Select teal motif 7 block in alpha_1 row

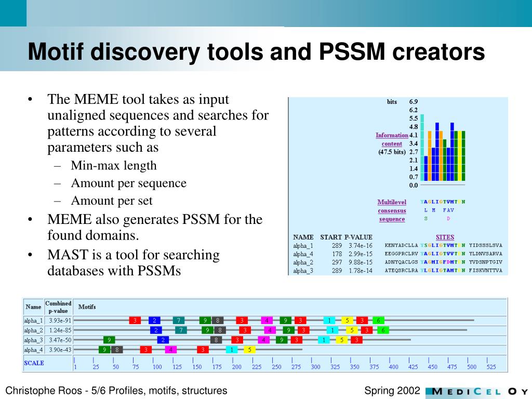click(x=179, y=320)
